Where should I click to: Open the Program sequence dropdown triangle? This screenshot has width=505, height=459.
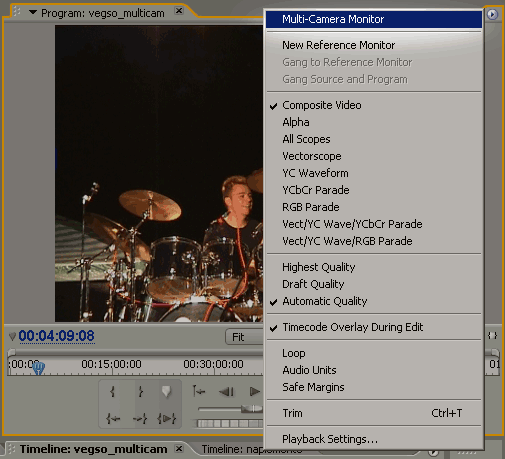coord(33,12)
